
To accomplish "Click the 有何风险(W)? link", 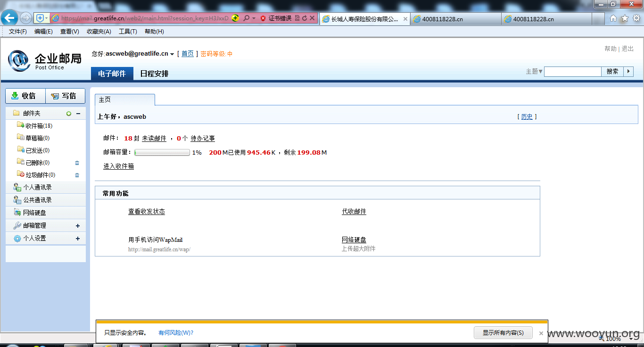I will click(176, 333).
